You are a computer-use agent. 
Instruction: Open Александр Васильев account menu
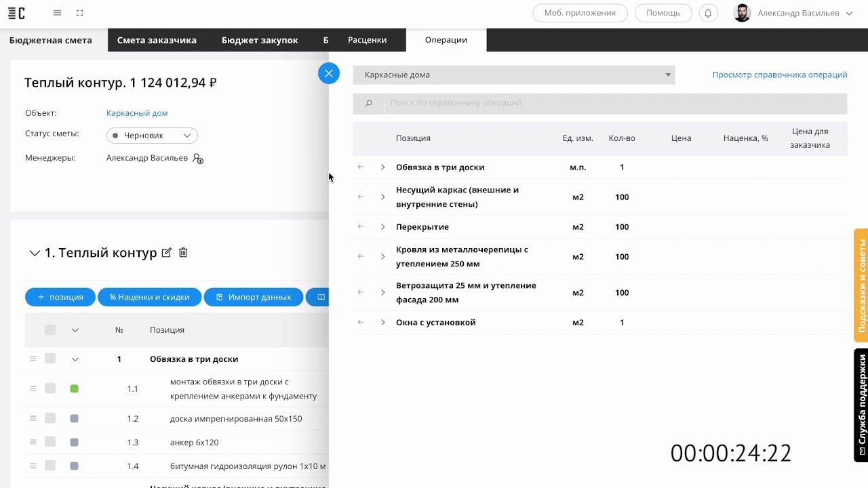click(x=804, y=13)
